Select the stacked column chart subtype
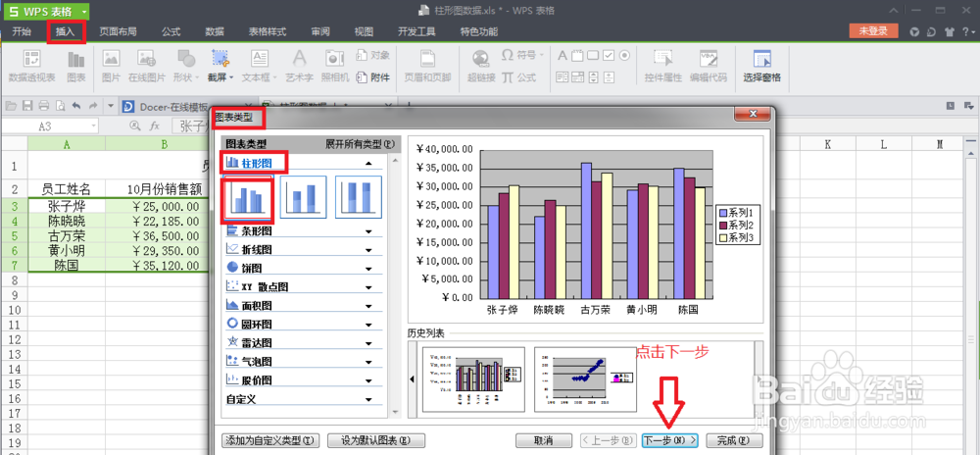This screenshot has width=980, height=455. pos(303,197)
